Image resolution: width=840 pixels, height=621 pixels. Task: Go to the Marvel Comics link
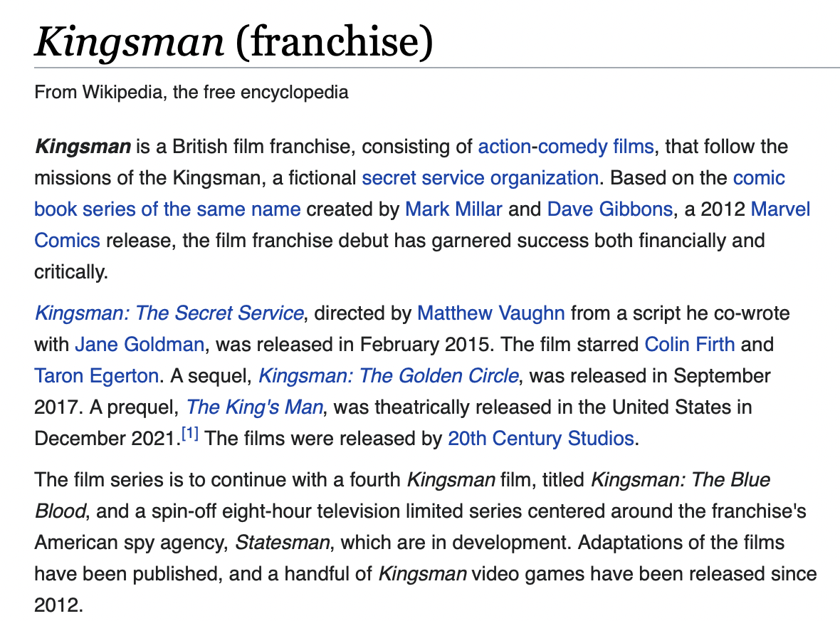coord(780,209)
